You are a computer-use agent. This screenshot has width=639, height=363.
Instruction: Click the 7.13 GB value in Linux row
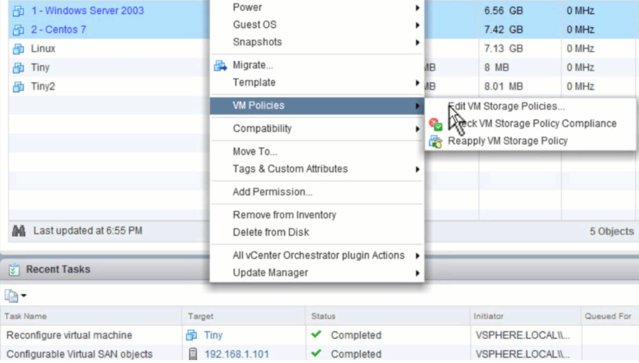coord(503,49)
